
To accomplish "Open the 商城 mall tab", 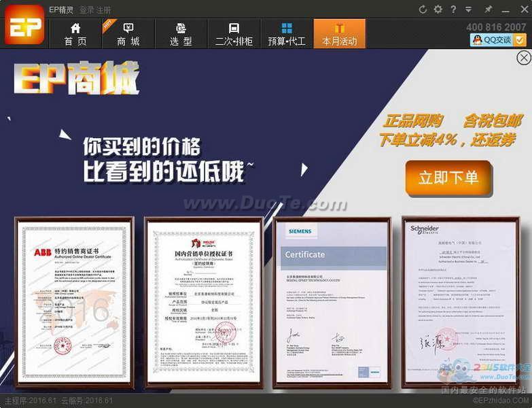I will 128,34.
